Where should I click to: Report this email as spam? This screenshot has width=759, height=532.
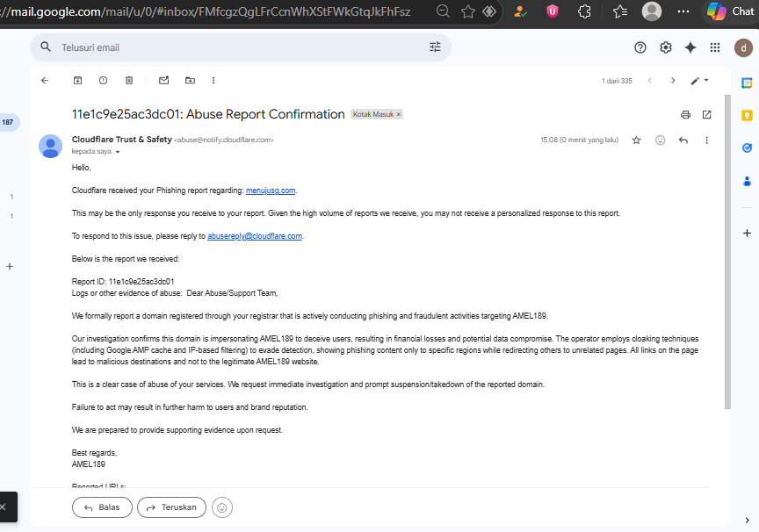pos(103,80)
